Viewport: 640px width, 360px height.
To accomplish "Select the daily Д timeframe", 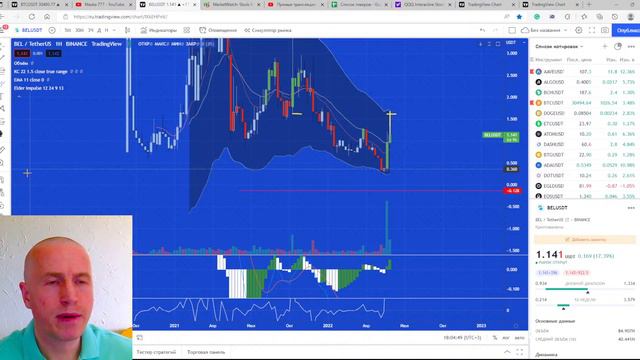I will 99,30.
